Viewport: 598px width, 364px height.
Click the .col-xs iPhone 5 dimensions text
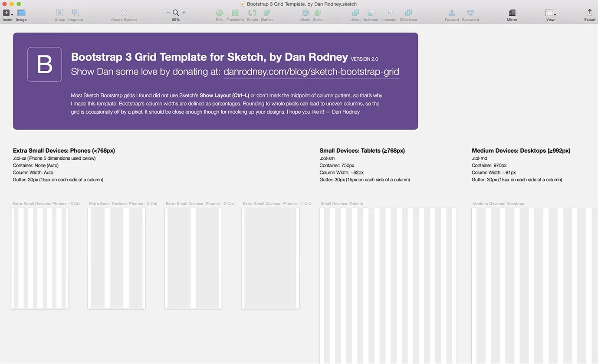[54, 158]
